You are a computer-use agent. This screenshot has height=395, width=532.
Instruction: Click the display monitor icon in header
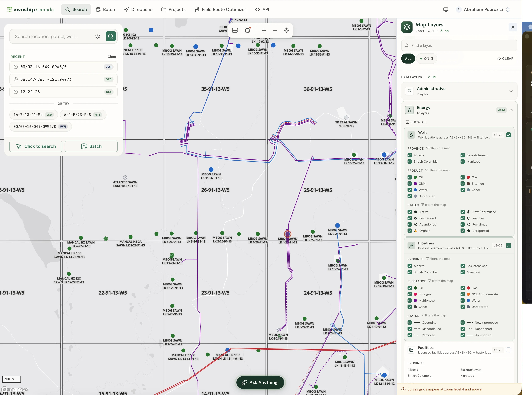point(446,10)
